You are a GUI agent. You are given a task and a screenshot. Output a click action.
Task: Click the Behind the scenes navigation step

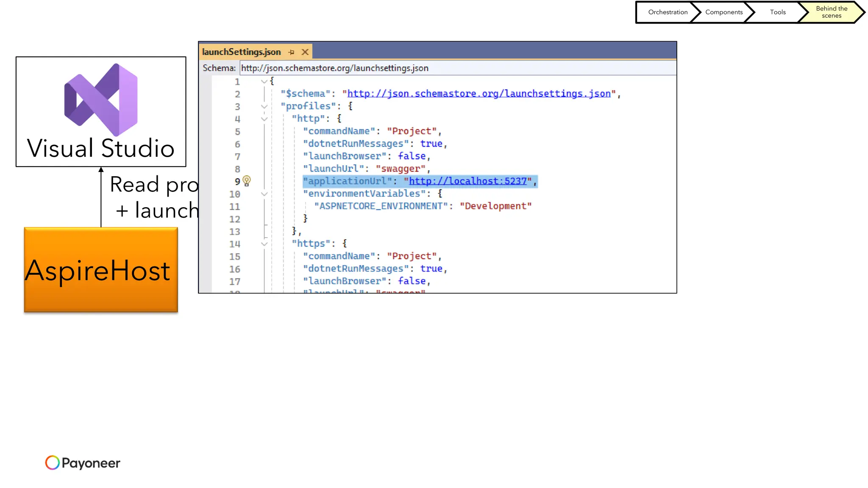click(832, 12)
